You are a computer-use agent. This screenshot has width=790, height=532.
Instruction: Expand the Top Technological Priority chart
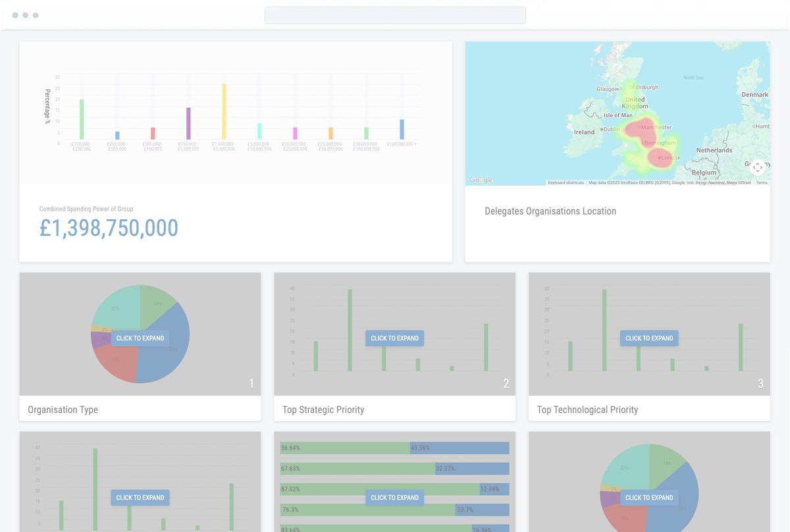(649, 338)
